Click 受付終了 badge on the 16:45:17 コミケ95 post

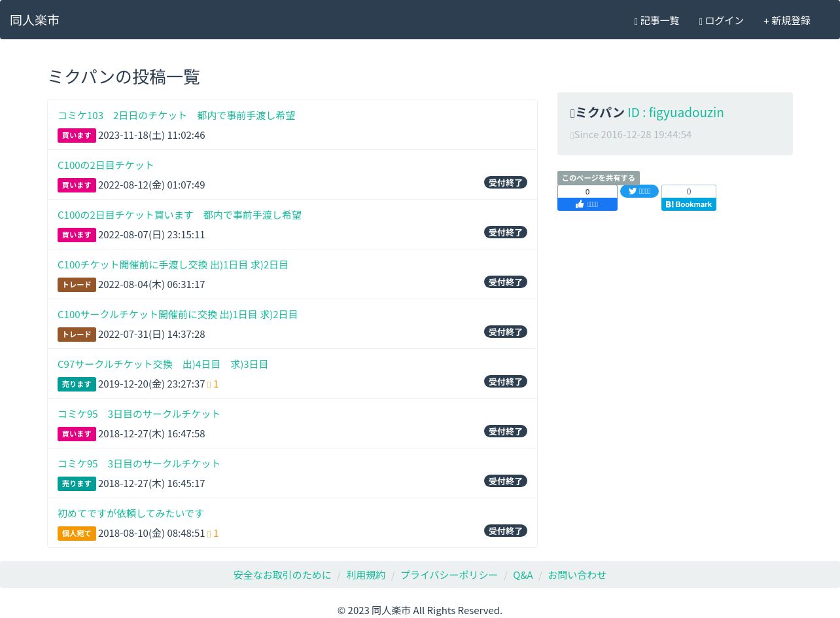point(506,481)
